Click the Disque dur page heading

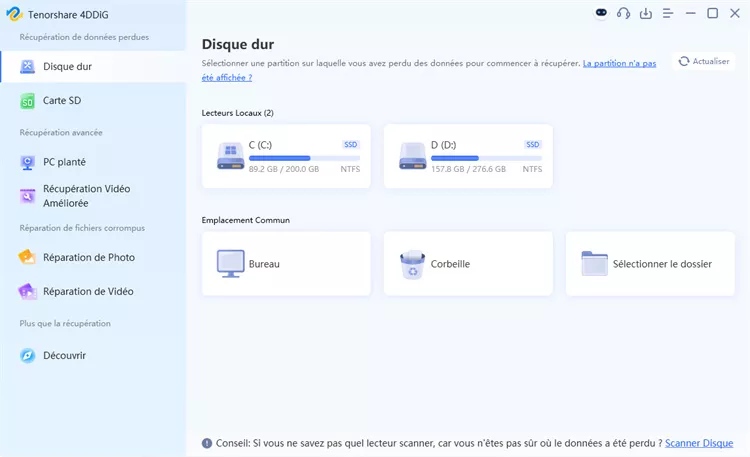point(238,44)
